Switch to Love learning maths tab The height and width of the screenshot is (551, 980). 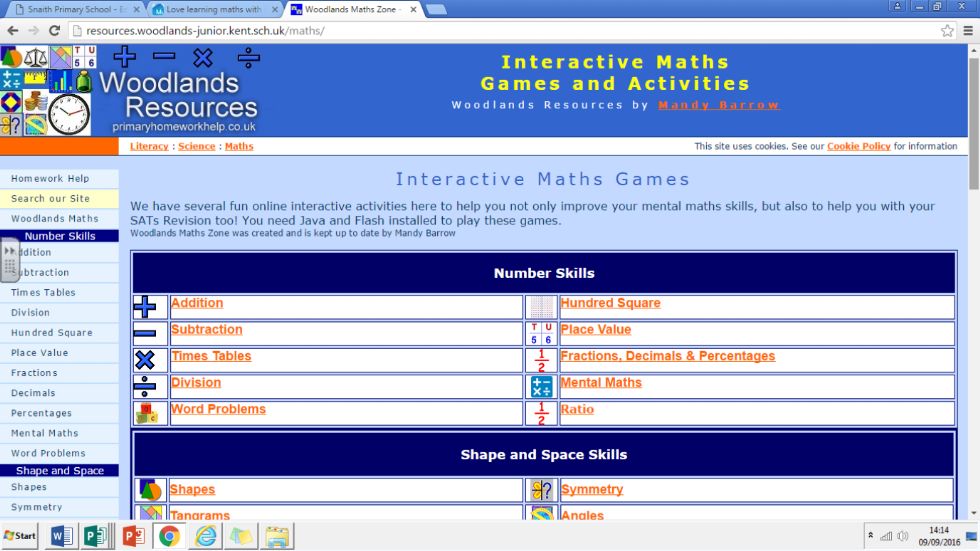pos(214,9)
